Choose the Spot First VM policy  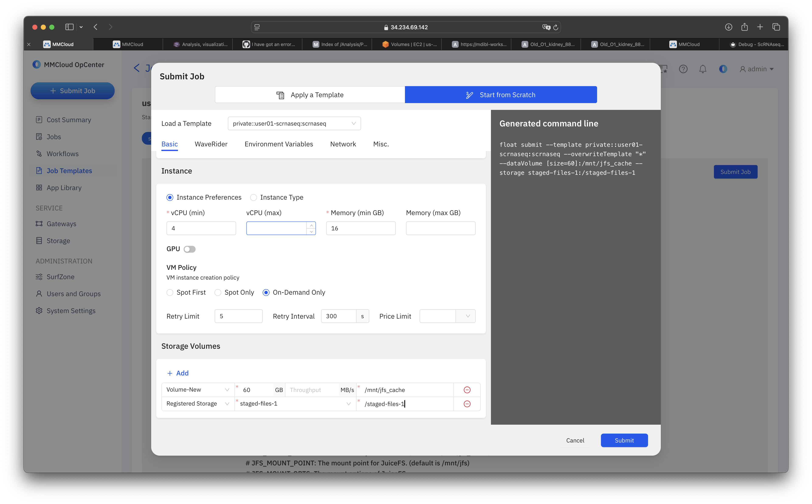tap(170, 292)
